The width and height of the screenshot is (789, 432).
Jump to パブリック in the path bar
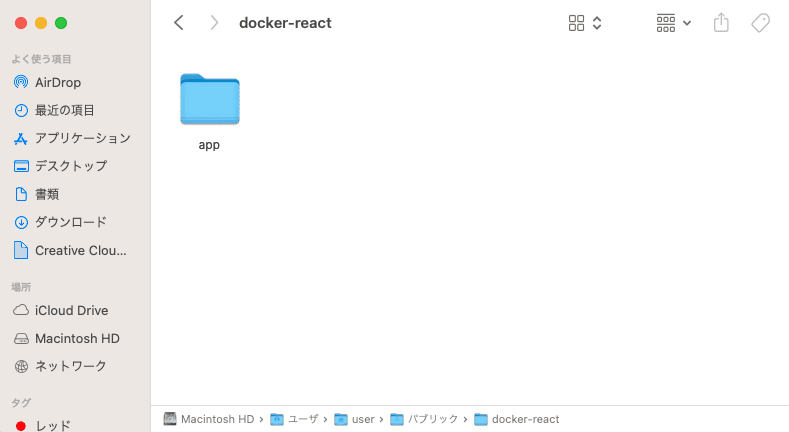pyautogui.click(x=431, y=419)
